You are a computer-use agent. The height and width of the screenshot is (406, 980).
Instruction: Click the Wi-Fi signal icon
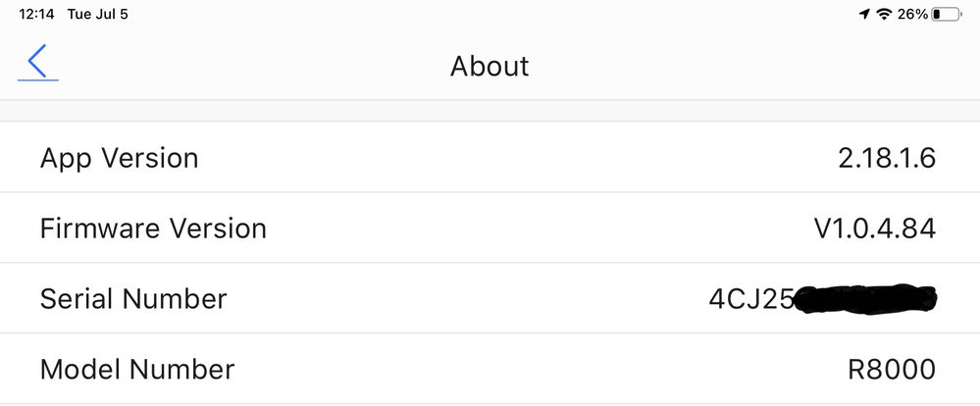pos(884,15)
